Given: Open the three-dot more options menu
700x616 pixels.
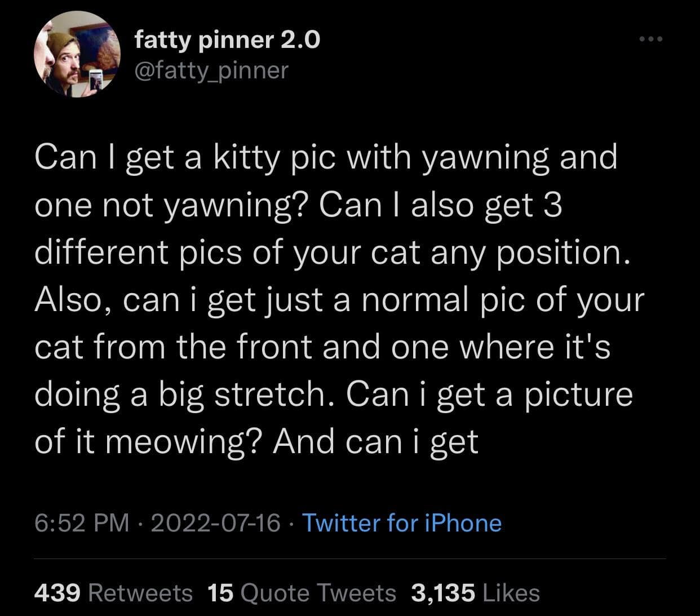Looking at the screenshot, I should [652, 39].
